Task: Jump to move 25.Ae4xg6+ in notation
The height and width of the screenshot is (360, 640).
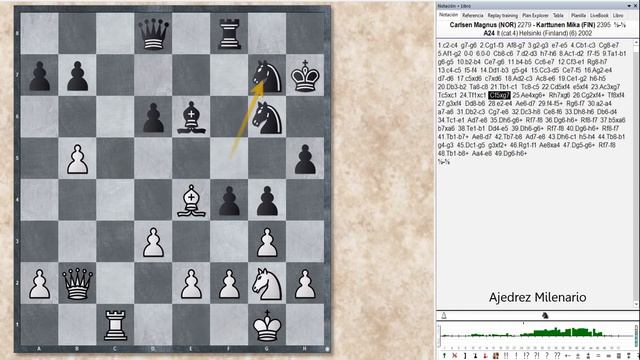Action: coord(529,95)
